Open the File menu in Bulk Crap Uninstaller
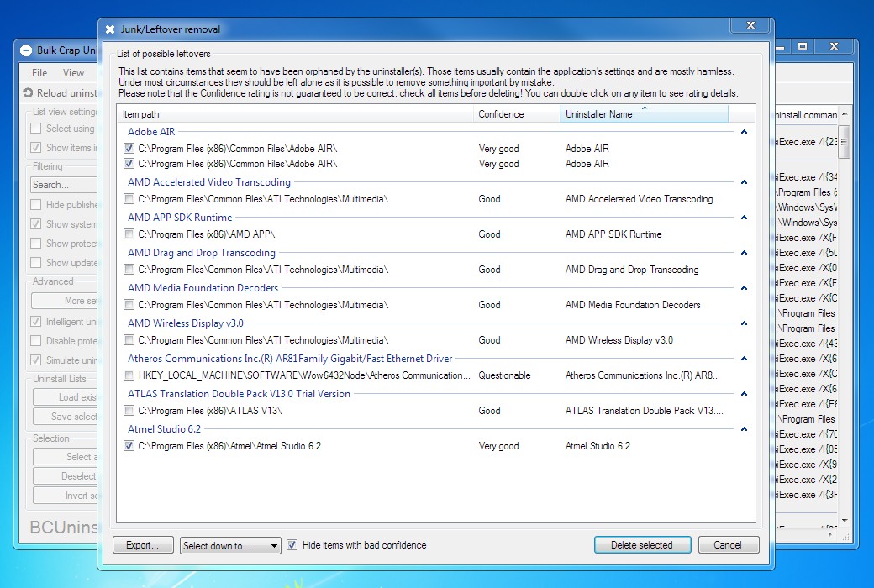 pos(39,73)
